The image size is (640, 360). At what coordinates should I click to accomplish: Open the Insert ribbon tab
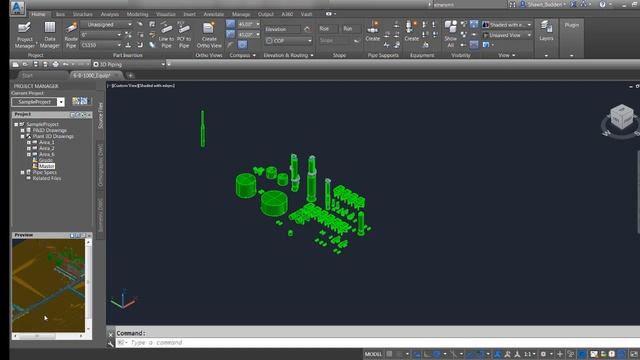point(189,14)
